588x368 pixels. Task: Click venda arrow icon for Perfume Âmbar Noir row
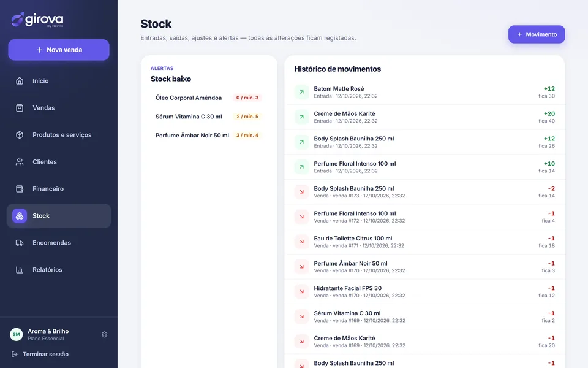(301, 267)
